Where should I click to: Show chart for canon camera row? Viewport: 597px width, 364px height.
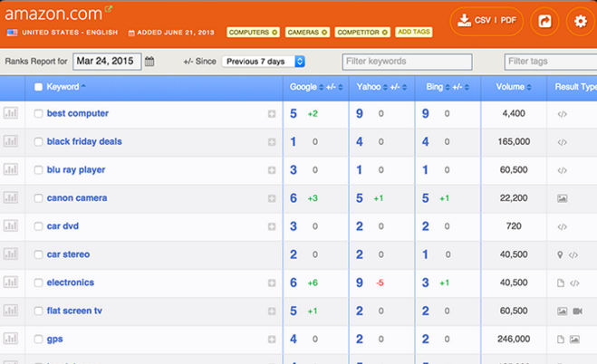11,197
